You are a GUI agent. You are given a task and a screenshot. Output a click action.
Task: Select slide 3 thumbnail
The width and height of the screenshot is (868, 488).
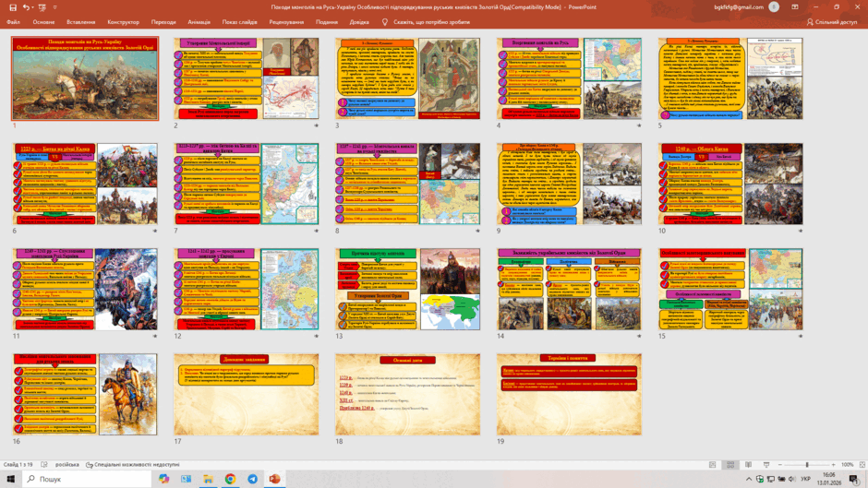point(407,78)
